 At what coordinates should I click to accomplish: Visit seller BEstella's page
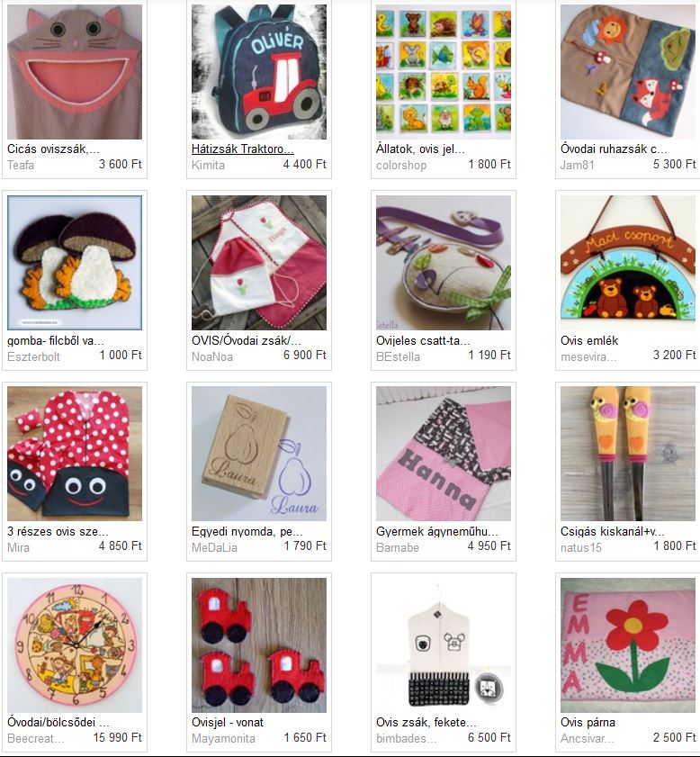(x=398, y=356)
